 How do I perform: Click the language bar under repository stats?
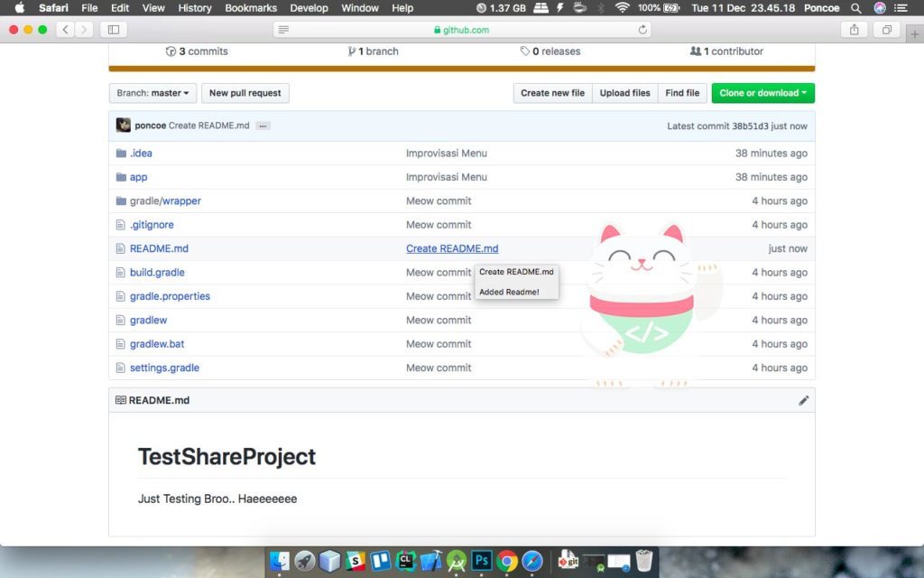click(461, 69)
